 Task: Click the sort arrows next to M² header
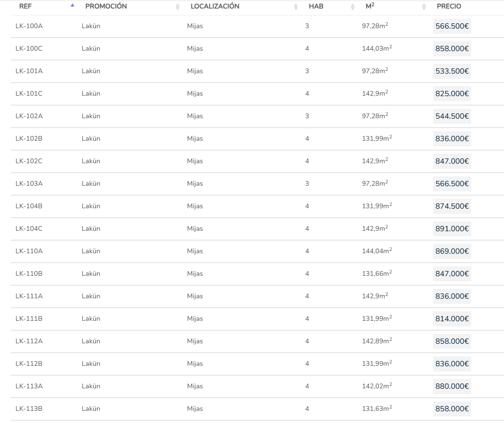[x=424, y=7]
